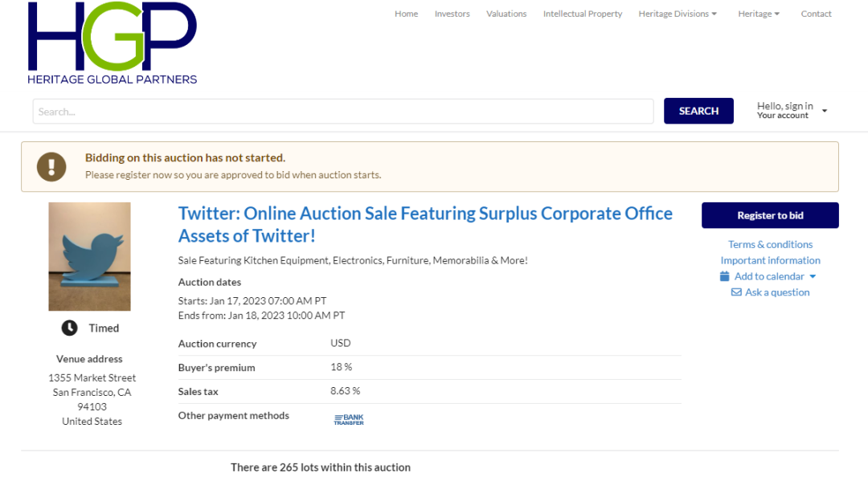868x477 pixels.
Task: Click the envelope icon beside Ask a question
Action: pos(736,292)
